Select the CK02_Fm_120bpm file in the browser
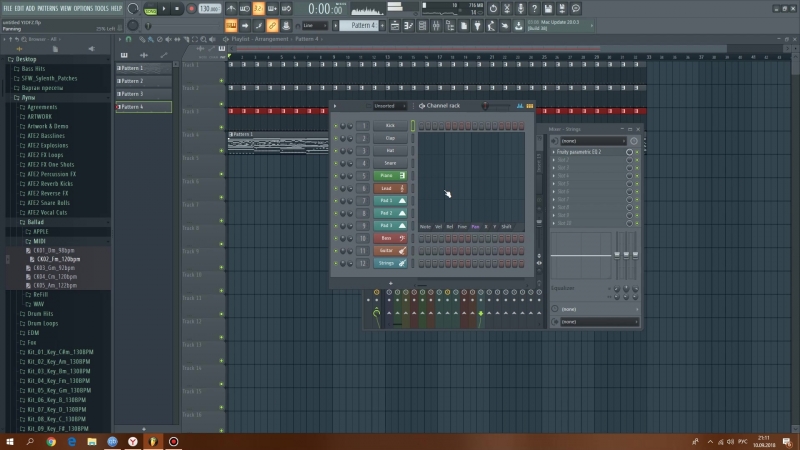 click(58, 259)
